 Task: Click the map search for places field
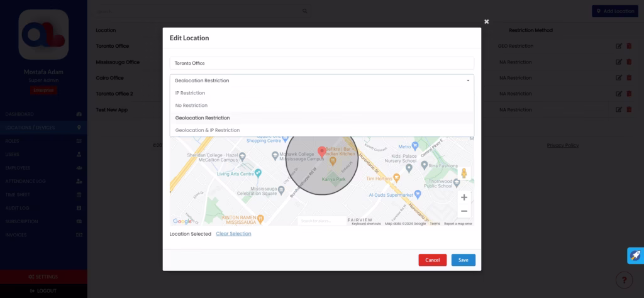[x=323, y=221]
